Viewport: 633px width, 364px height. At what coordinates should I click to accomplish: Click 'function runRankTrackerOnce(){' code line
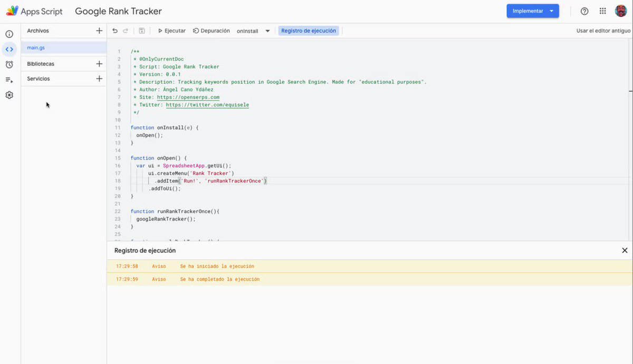tap(175, 211)
